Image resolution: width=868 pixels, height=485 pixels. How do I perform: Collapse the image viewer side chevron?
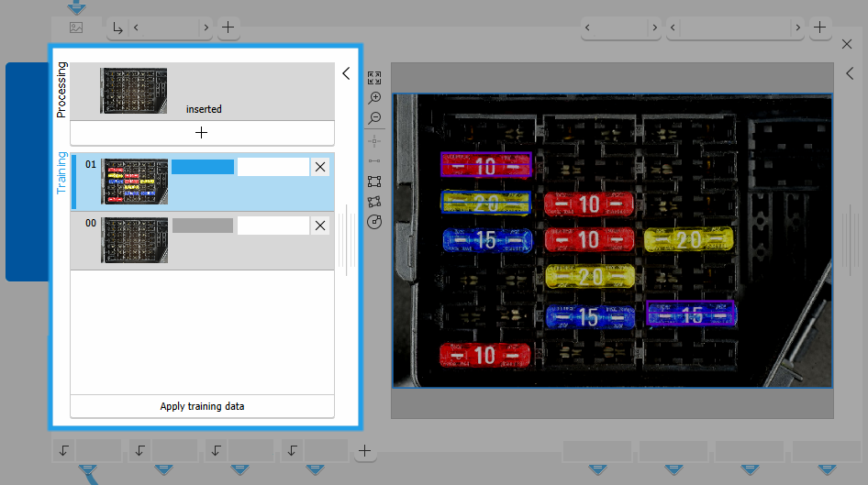tap(850, 73)
